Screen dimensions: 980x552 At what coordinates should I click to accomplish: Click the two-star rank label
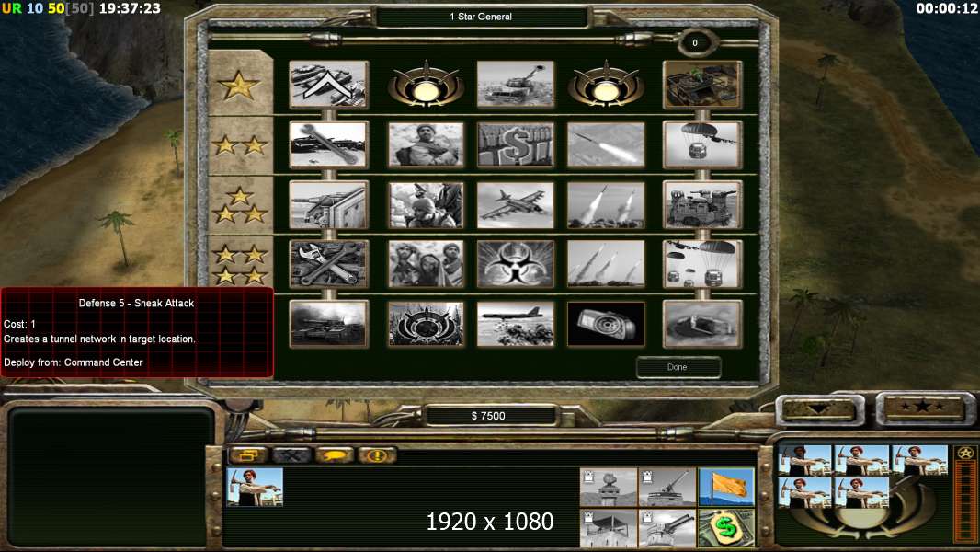(239, 145)
